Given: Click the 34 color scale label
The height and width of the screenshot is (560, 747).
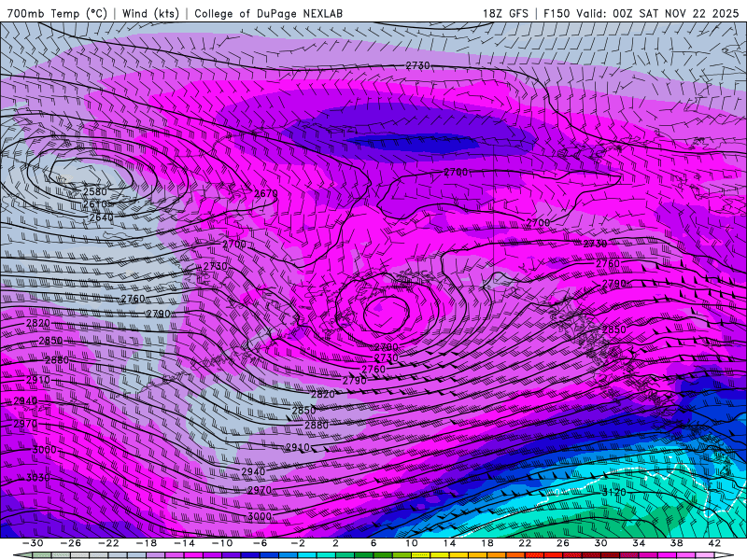Looking at the screenshot, I should tap(639, 543).
